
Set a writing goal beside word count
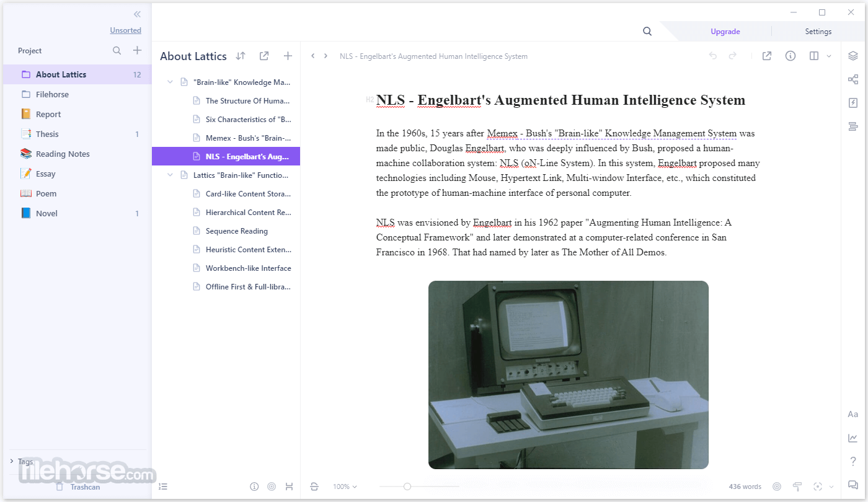point(777,487)
